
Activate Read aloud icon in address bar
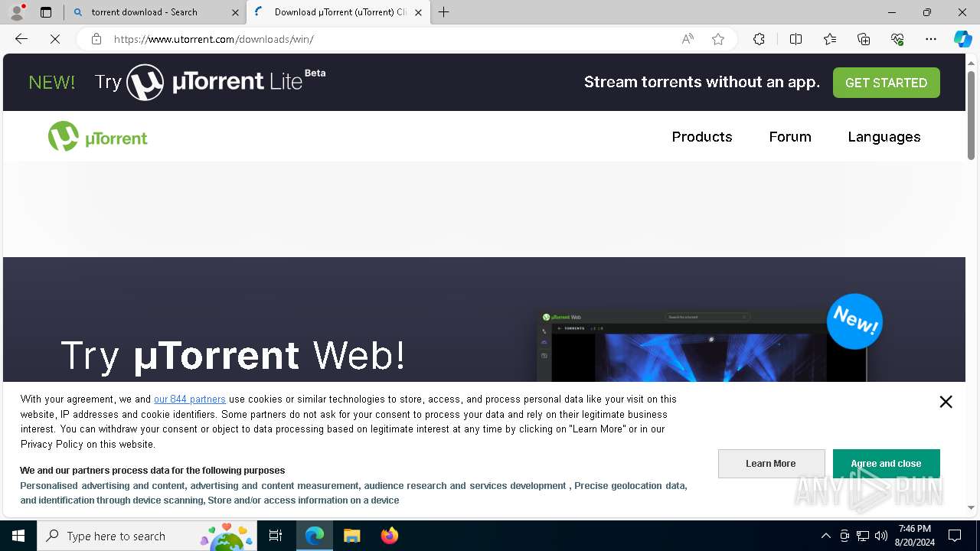pos(688,39)
